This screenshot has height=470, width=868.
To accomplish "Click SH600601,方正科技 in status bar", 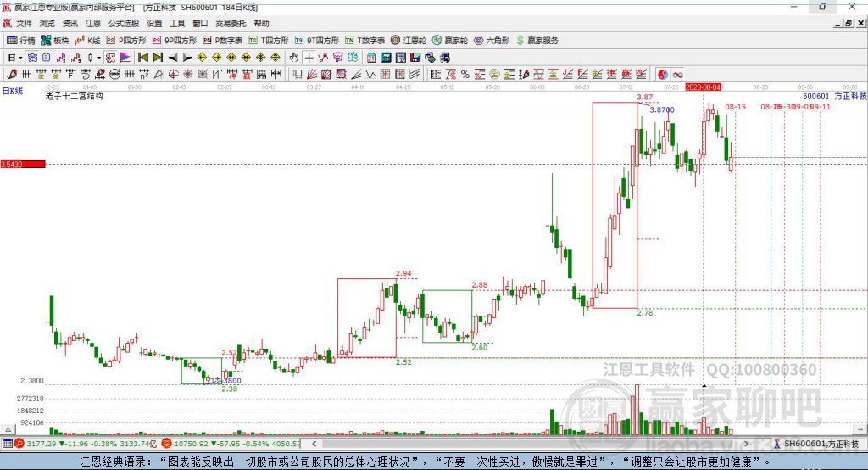I will click(821, 444).
